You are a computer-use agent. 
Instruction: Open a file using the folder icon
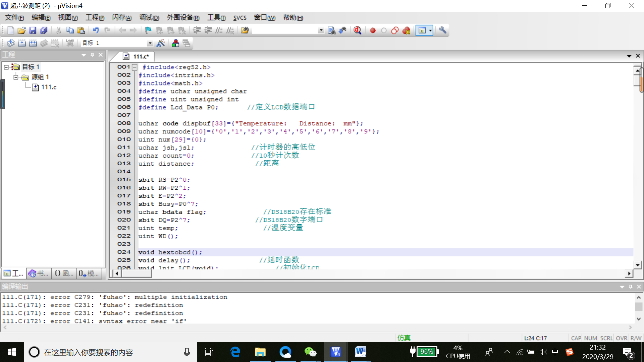21,31
